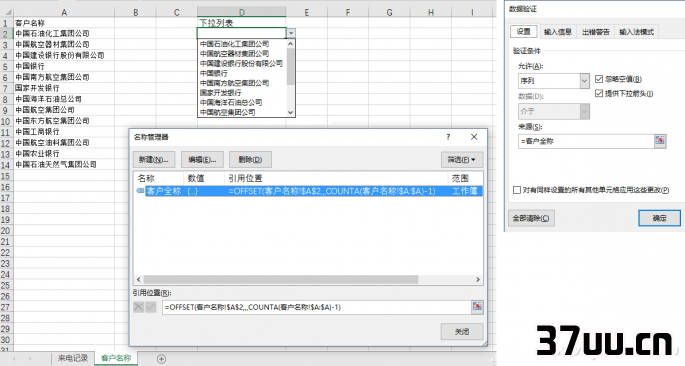Enable apply changes to all other cells checkbox

point(517,190)
